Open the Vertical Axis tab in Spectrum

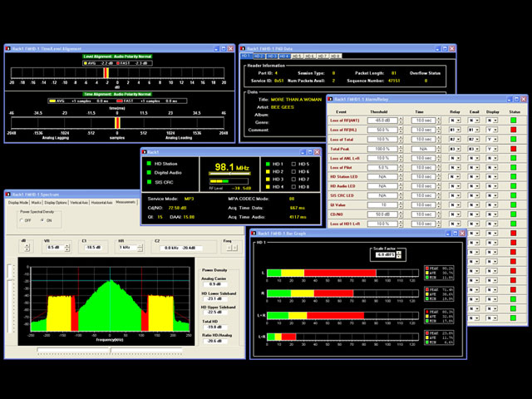pyautogui.click(x=79, y=203)
